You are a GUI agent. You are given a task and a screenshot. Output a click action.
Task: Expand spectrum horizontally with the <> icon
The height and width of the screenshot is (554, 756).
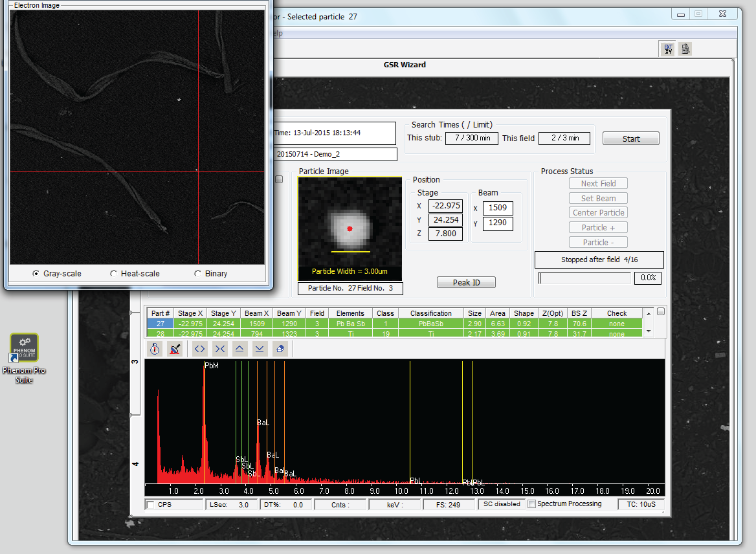200,349
